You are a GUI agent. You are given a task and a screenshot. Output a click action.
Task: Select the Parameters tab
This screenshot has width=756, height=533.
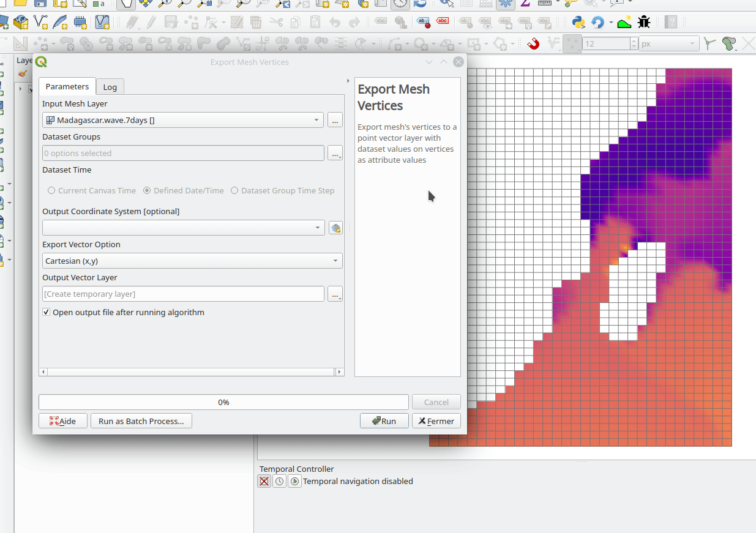click(x=67, y=87)
